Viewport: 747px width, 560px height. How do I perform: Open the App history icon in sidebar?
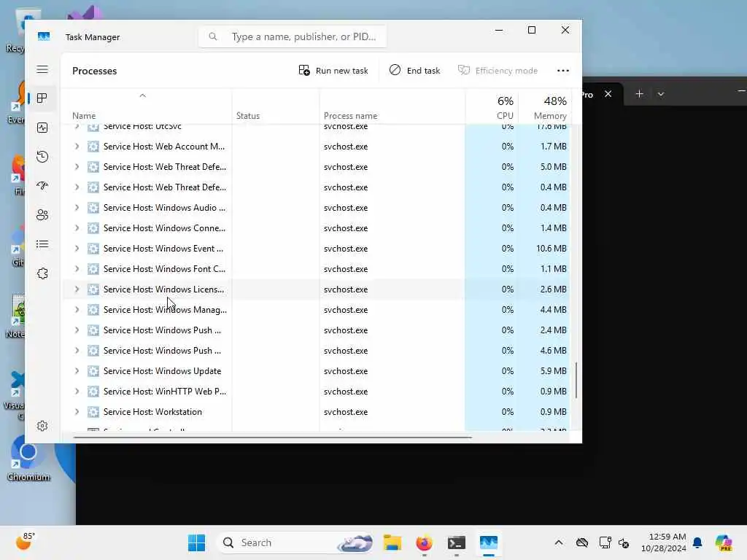(x=42, y=157)
